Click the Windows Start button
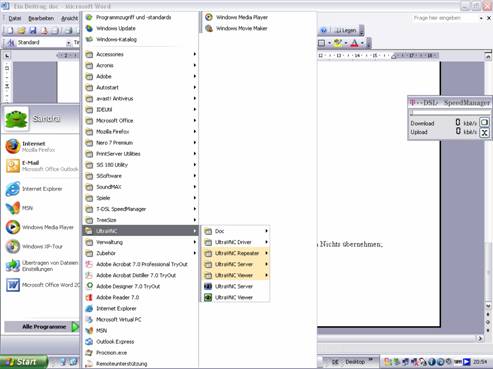Viewport: 493px width, 369px height. (23, 362)
